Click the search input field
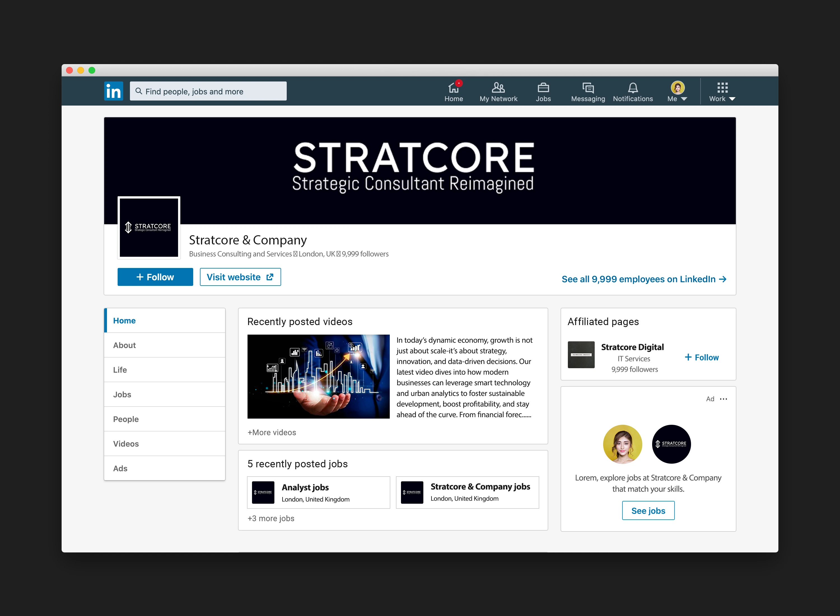 click(208, 91)
